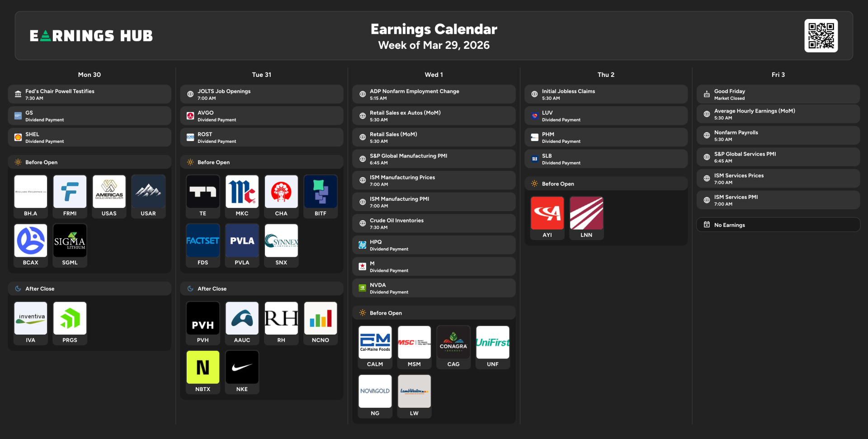This screenshot has height=439, width=868.
Task: Open Fed's Chair Powell Testifies event
Action: (x=90, y=94)
